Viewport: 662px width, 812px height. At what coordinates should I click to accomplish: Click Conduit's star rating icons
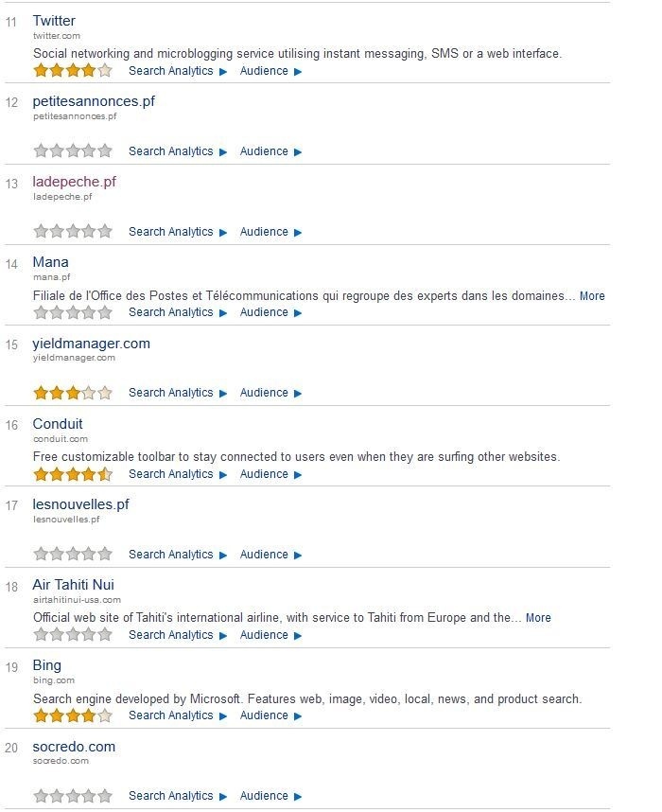tap(73, 473)
